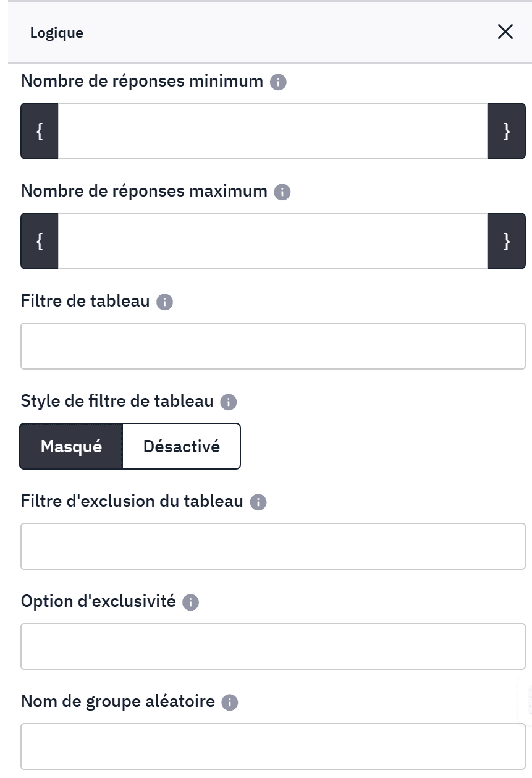532x778 pixels.
Task: Click info icon for Nom de groupe aléatoire
Action: click(229, 703)
